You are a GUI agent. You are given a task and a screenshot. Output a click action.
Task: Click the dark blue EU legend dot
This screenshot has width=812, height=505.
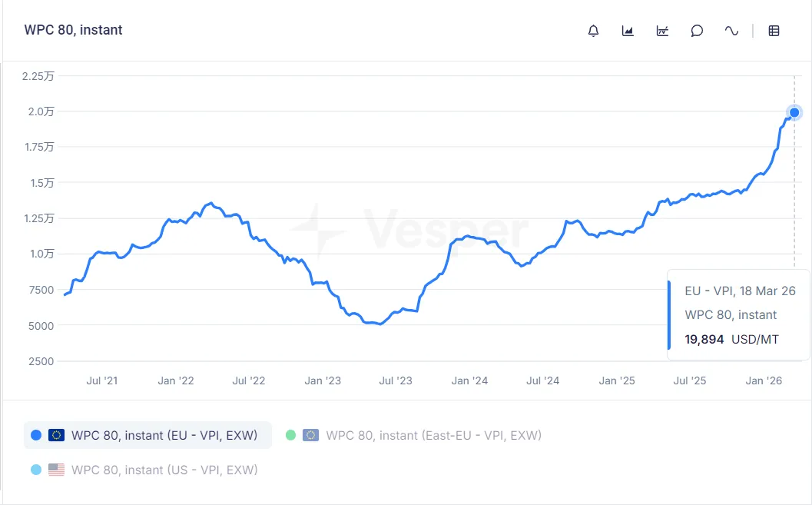point(35,435)
